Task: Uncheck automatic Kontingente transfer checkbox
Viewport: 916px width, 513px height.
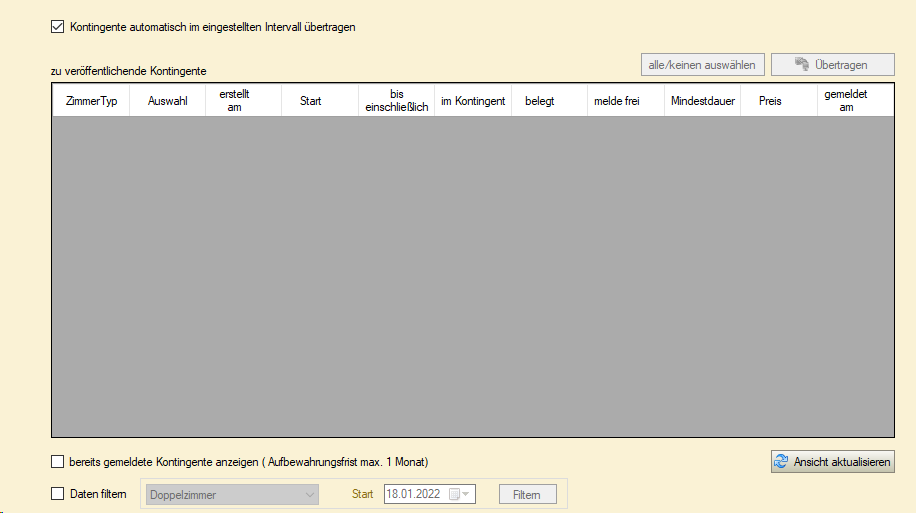Action: [x=57, y=27]
